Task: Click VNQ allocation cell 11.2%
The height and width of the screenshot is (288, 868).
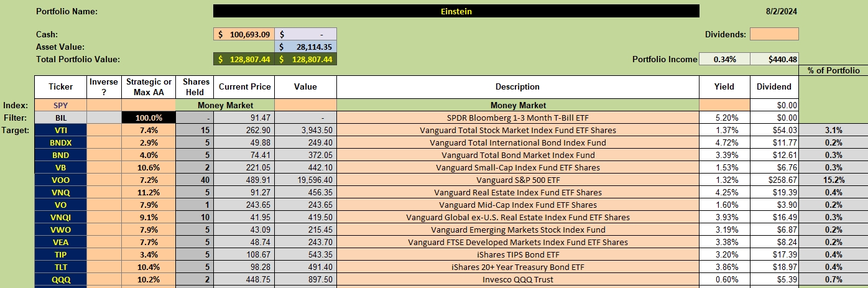Action: (149, 192)
